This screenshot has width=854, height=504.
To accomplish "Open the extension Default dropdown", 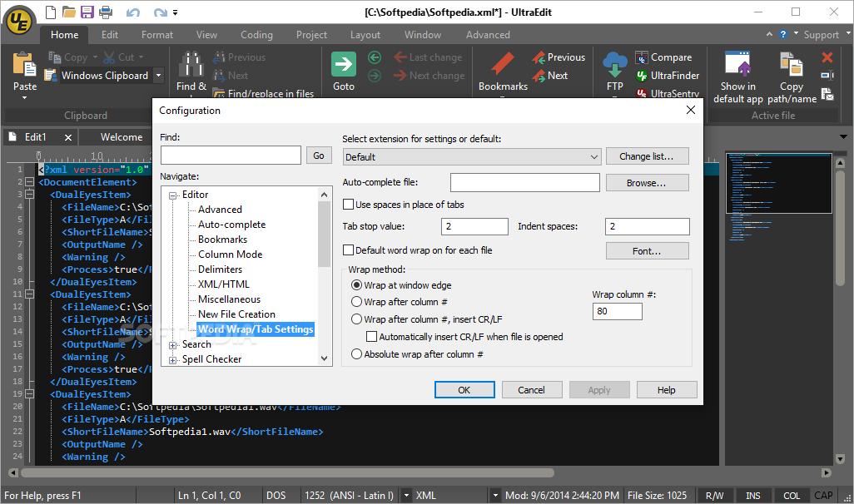I will pyautogui.click(x=472, y=156).
